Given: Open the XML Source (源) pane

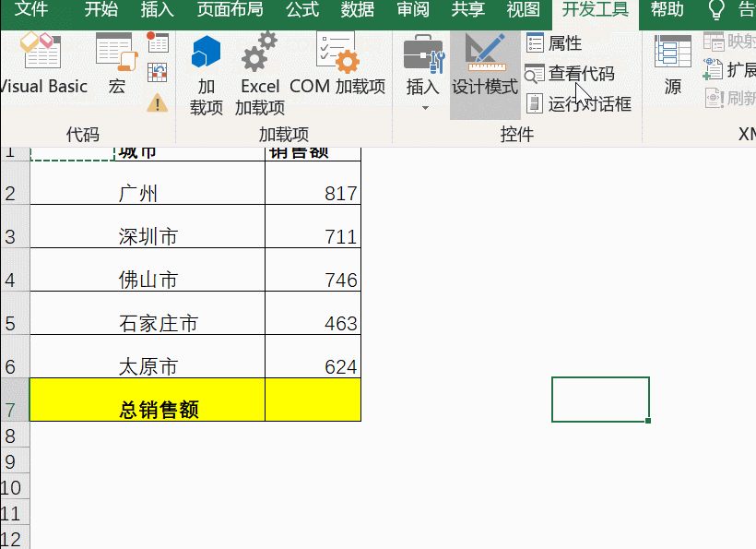Looking at the screenshot, I should 673,66.
